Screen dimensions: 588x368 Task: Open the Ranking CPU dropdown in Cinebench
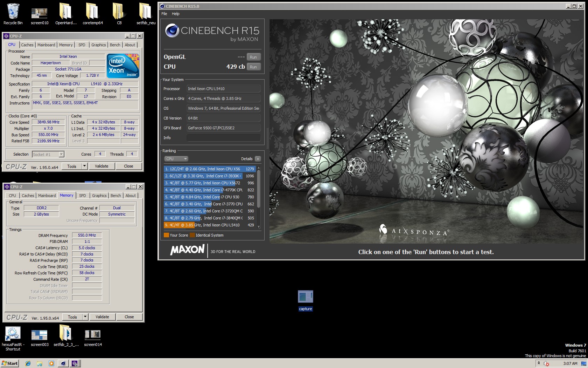point(176,159)
